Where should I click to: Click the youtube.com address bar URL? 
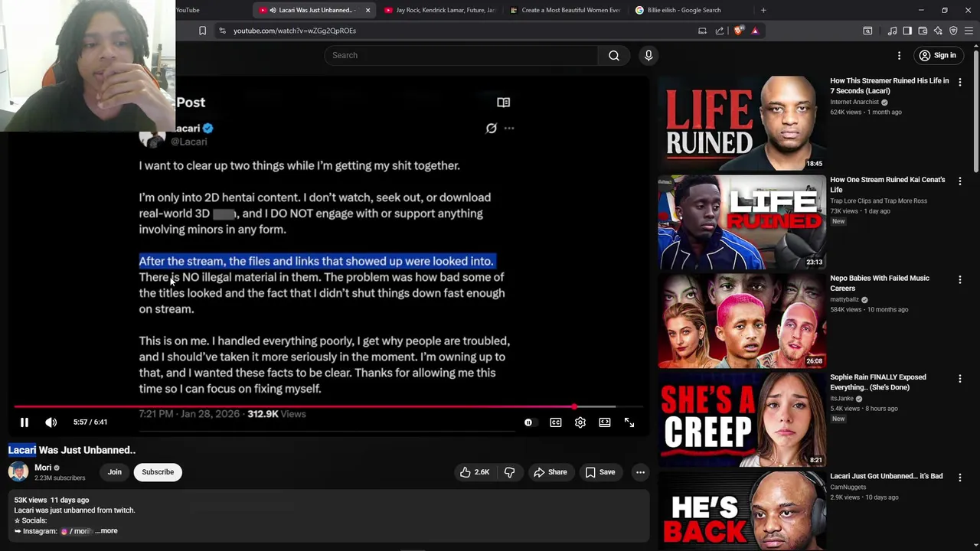coord(295,31)
